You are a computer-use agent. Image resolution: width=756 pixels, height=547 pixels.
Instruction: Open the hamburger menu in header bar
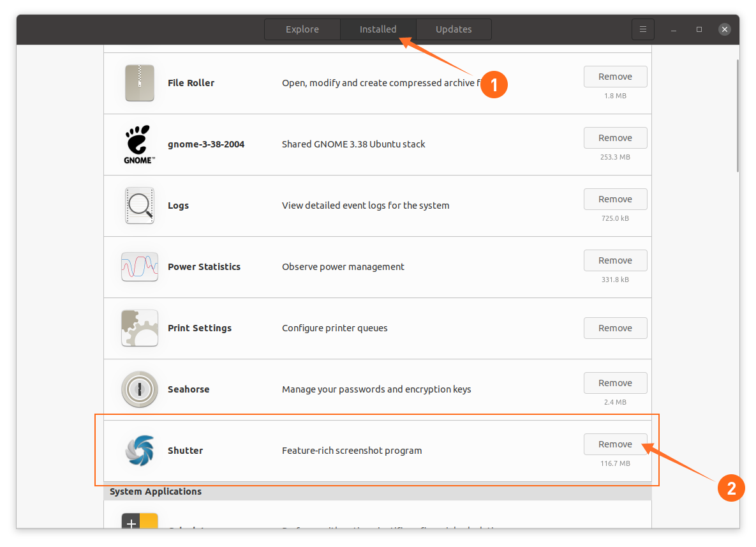[x=642, y=29]
